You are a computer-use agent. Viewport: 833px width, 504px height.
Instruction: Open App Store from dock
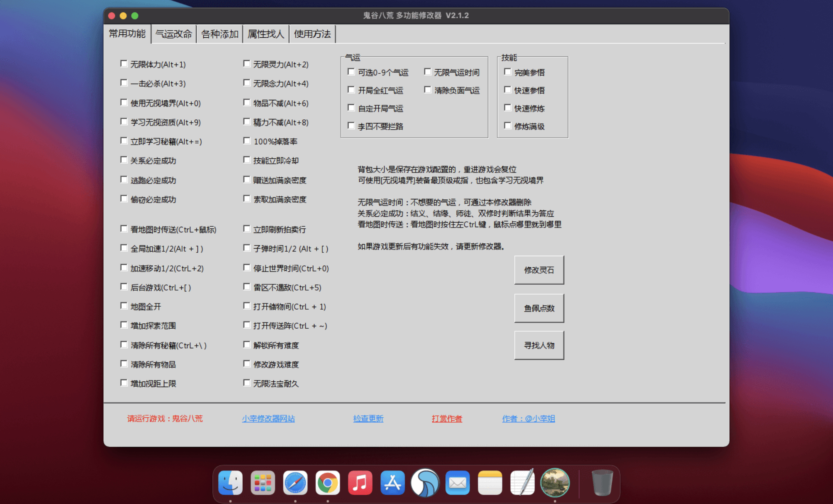[x=392, y=483]
